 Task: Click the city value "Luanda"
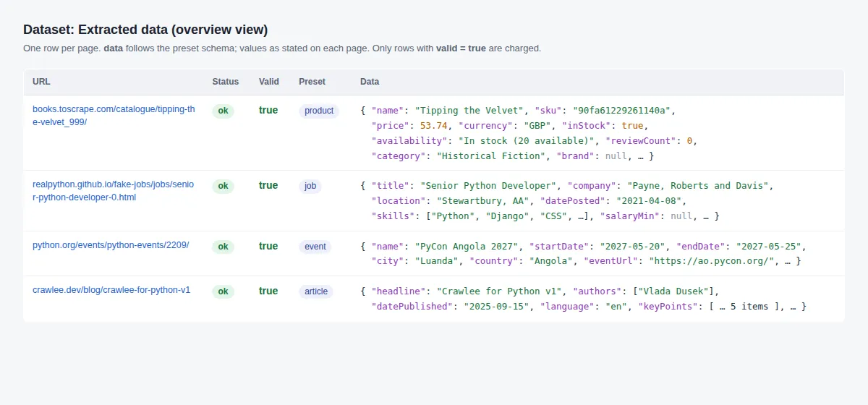[x=436, y=261]
